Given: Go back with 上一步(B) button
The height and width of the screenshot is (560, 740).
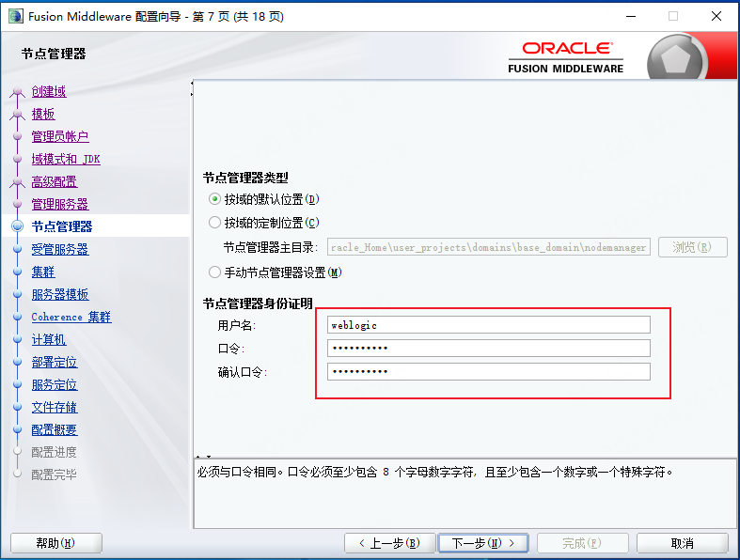Looking at the screenshot, I should coord(389,543).
